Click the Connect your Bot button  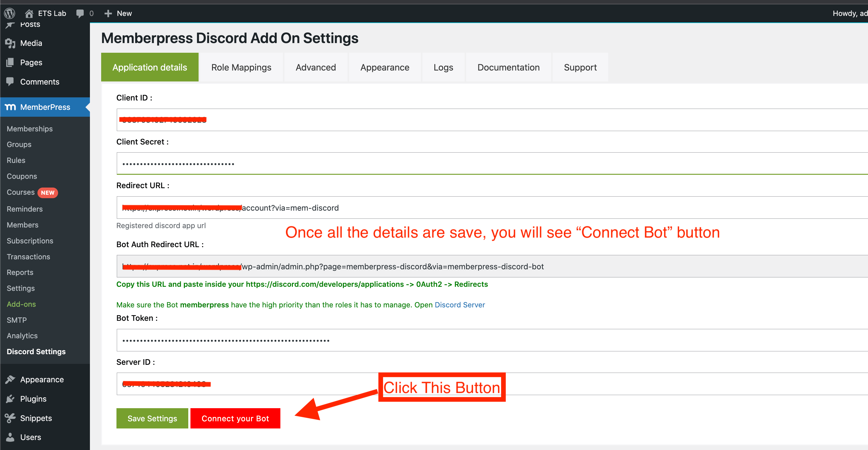[x=235, y=418]
